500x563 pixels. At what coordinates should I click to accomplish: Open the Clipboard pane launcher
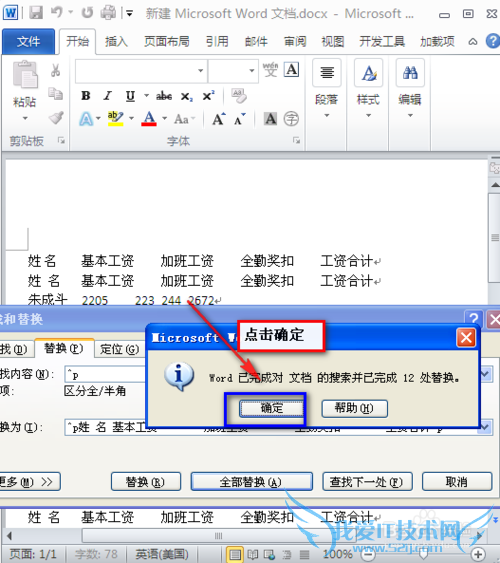[62, 140]
